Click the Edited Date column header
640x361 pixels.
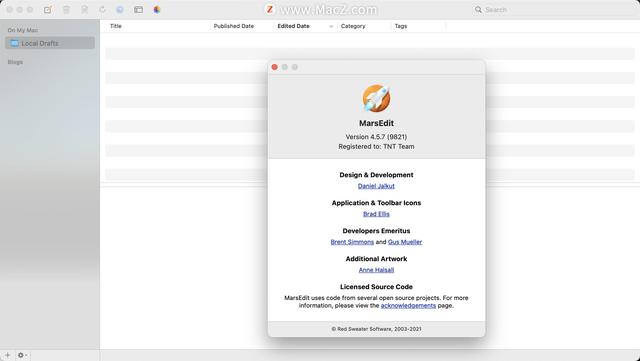point(293,26)
